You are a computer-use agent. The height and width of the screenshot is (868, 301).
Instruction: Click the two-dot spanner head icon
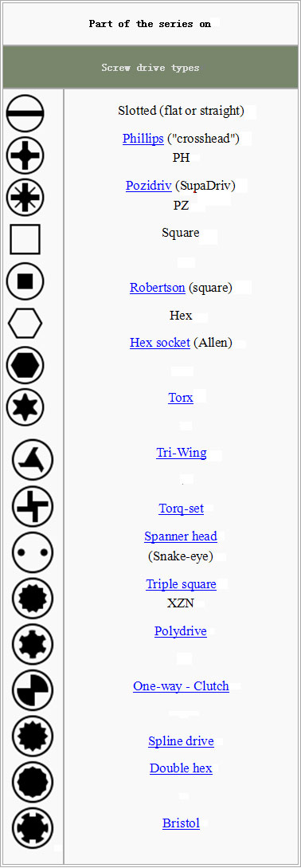coord(33,552)
